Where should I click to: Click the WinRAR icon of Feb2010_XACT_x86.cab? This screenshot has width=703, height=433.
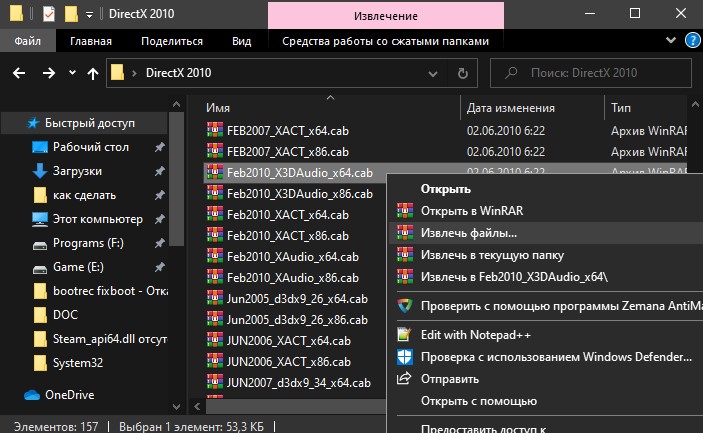click(x=215, y=235)
